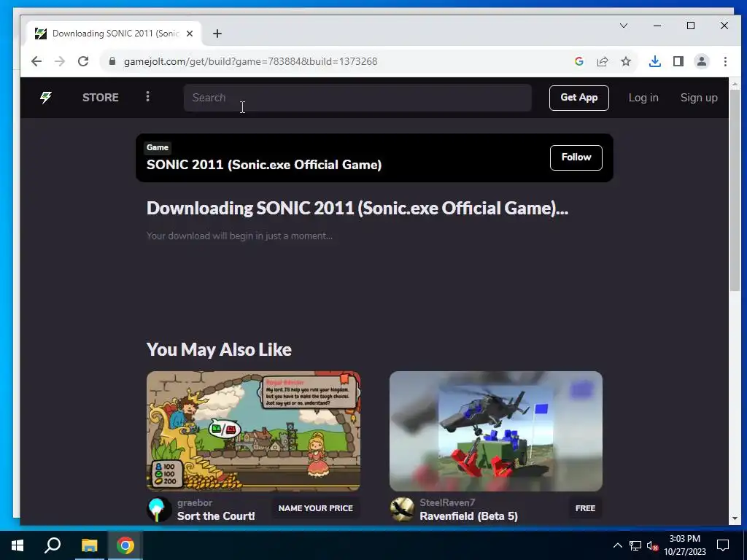Viewport: 747px width, 560px height.
Task: Expand the tab search chevron
Action: point(624,26)
